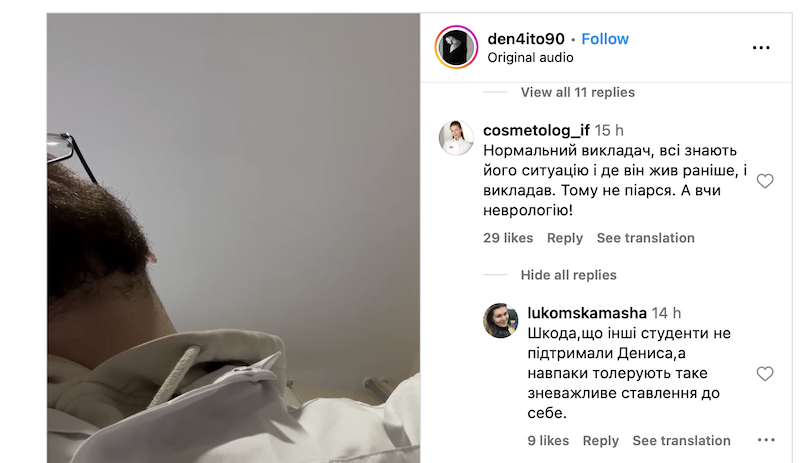Collapse thread with Hide all replies

(568, 275)
